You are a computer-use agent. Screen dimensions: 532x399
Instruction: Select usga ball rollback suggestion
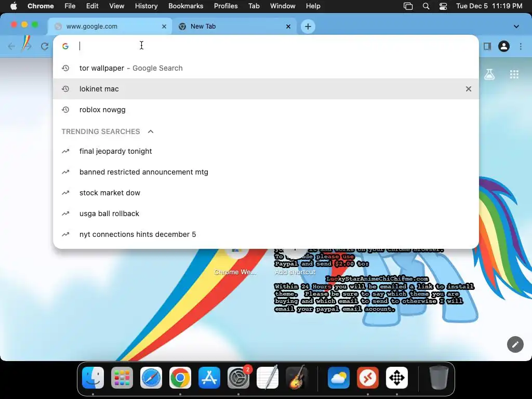point(266,214)
